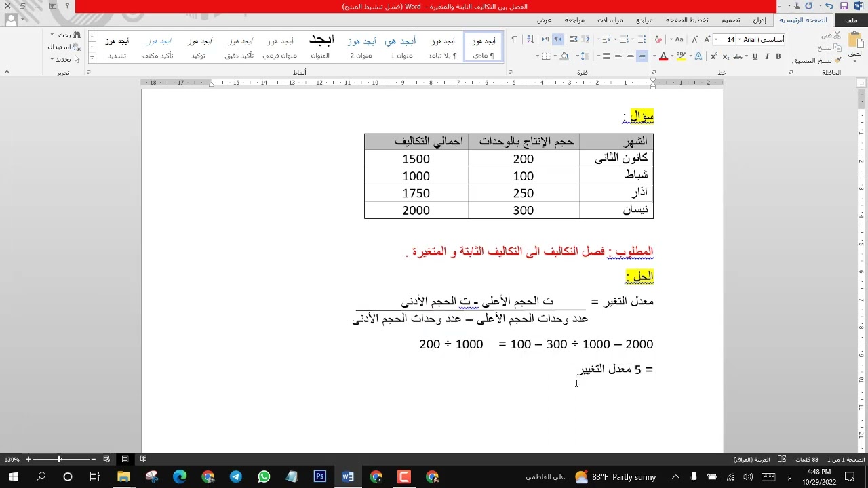The width and height of the screenshot is (868, 488).
Task: Click the Increase Indent icon
Action: (x=574, y=39)
